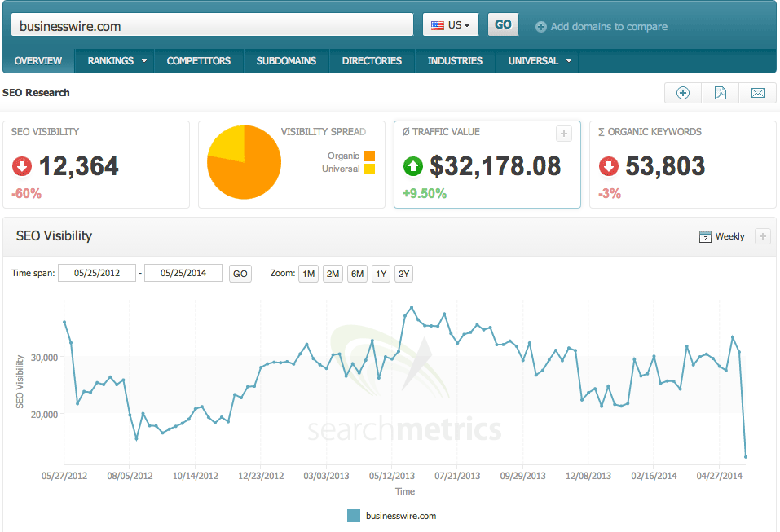Click the plus icon on Traffic Value card
The image size is (780, 532).
tap(564, 134)
